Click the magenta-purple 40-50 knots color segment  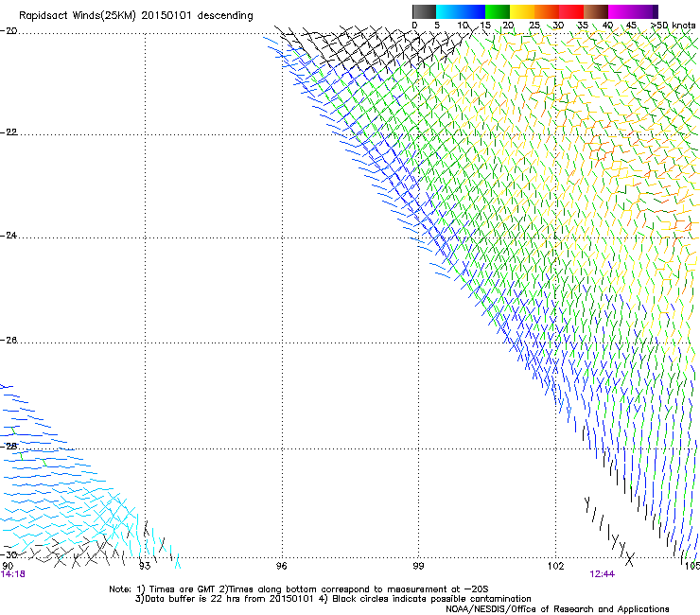click(x=633, y=11)
